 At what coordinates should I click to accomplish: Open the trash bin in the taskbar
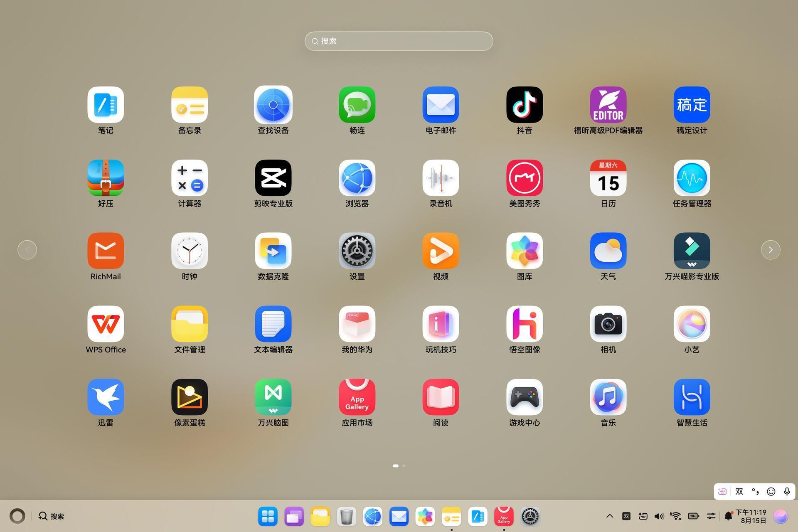(x=346, y=517)
